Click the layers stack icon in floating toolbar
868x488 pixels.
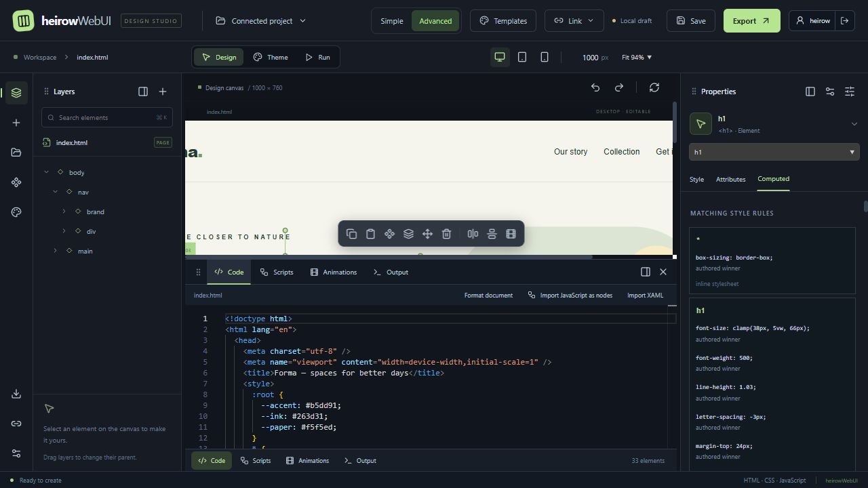pos(408,234)
